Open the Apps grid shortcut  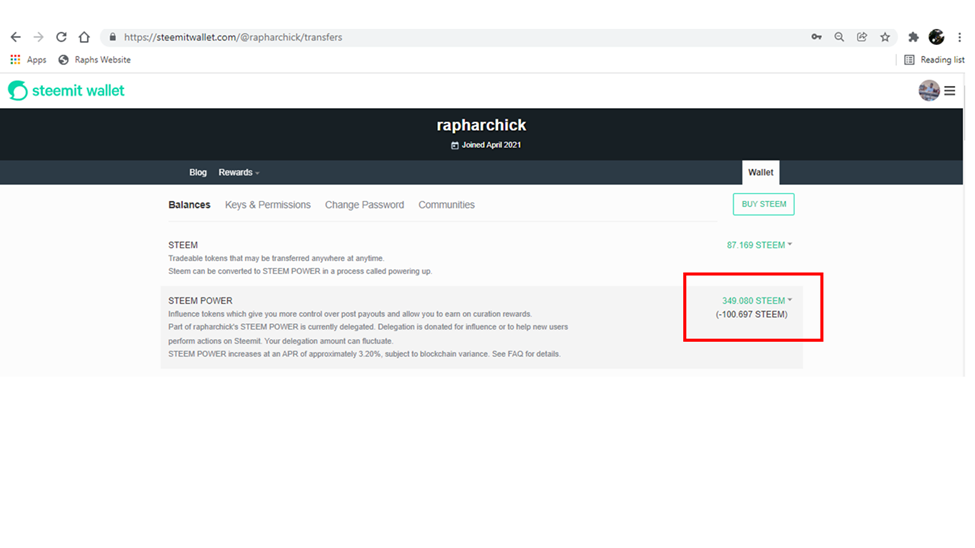(x=28, y=60)
